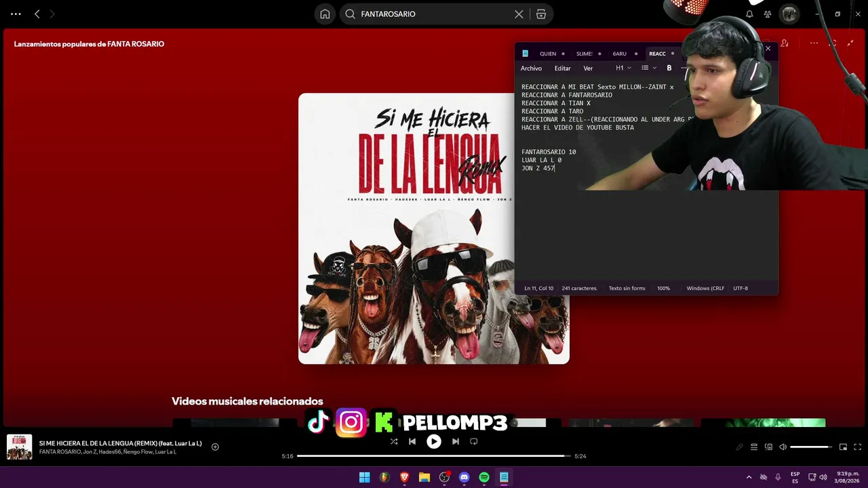Toggle shuffle playback
Screen dimensions: 868x488
point(394,441)
